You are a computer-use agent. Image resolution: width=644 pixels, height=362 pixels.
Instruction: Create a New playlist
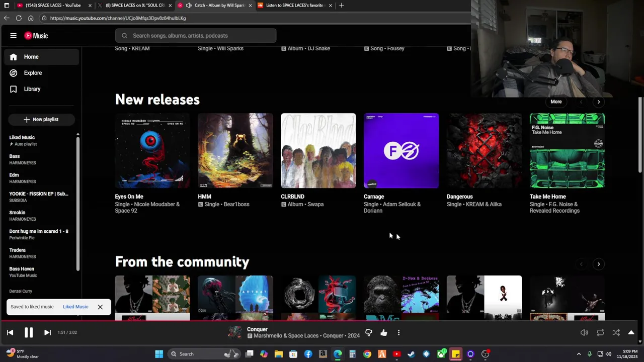[x=41, y=119]
